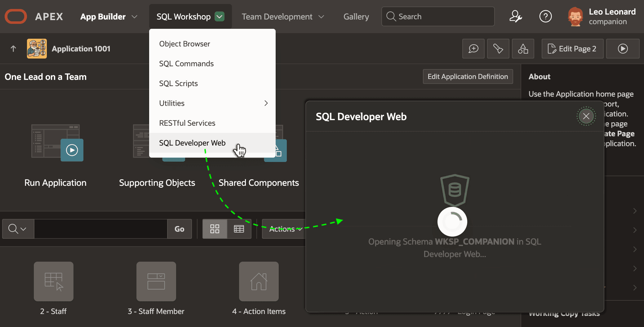644x327 pixels.
Task: Expand the Team Development dropdown chevron
Action: (321, 17)
